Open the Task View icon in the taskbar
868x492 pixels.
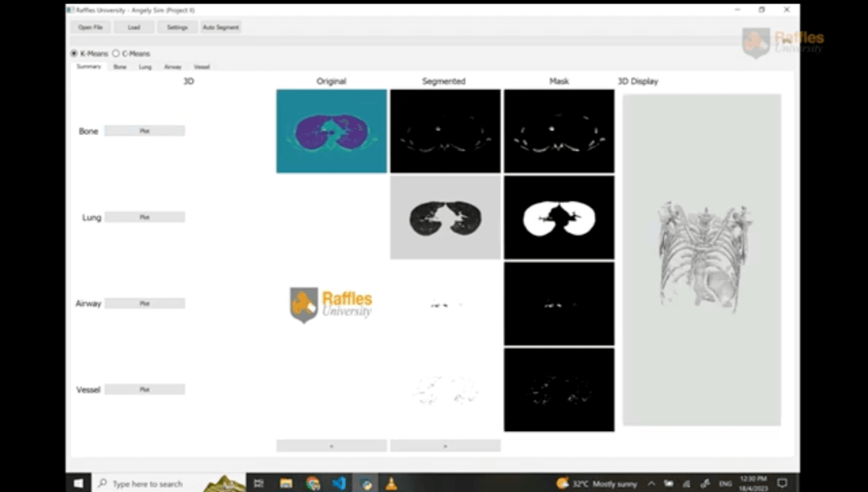(x=259, y=484)
